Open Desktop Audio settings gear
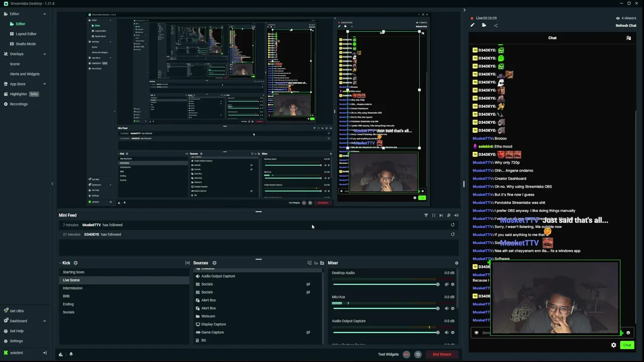Image resolution: width=644 pixels, height=362 pixels. pos(452,285)
